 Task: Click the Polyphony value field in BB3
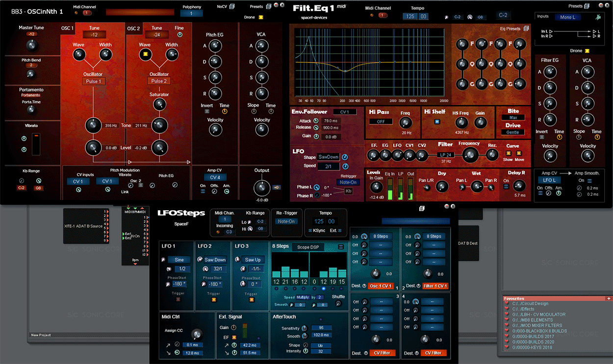point(192,13)
